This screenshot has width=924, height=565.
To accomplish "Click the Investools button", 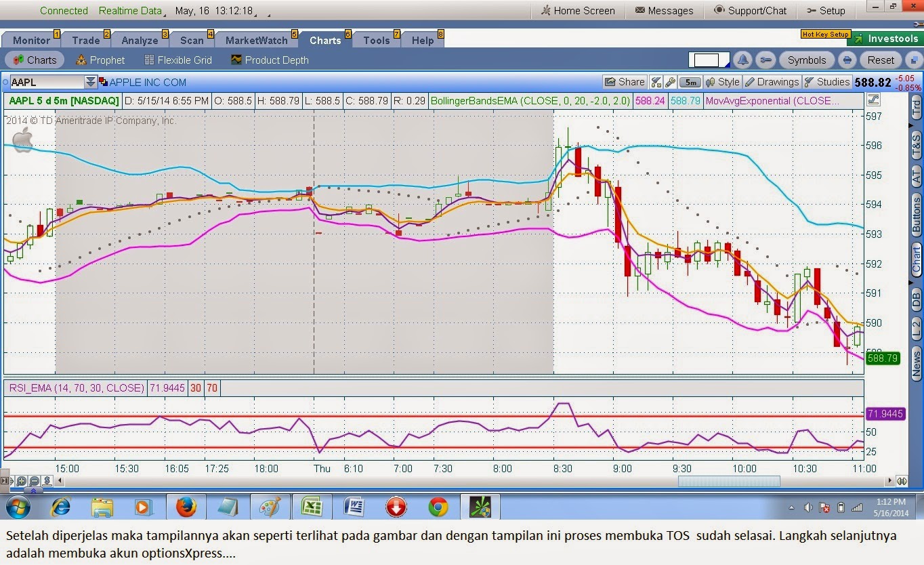I will pyautogui.click(x=887, y=39).
